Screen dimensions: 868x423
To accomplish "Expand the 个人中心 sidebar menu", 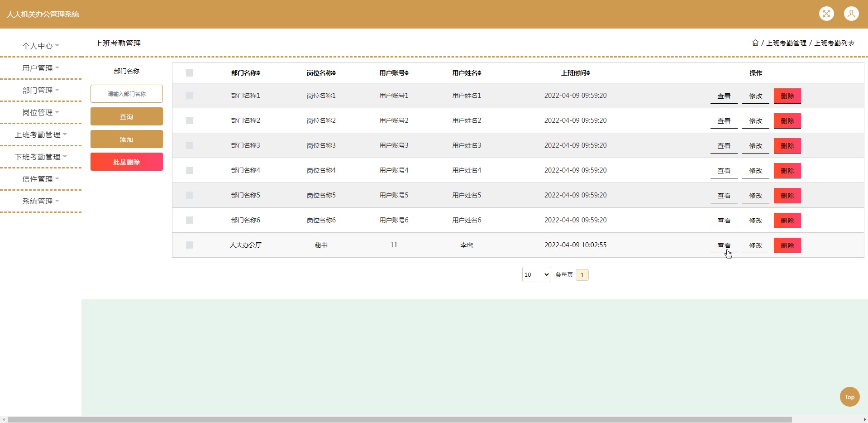I will tap(41, 46).
